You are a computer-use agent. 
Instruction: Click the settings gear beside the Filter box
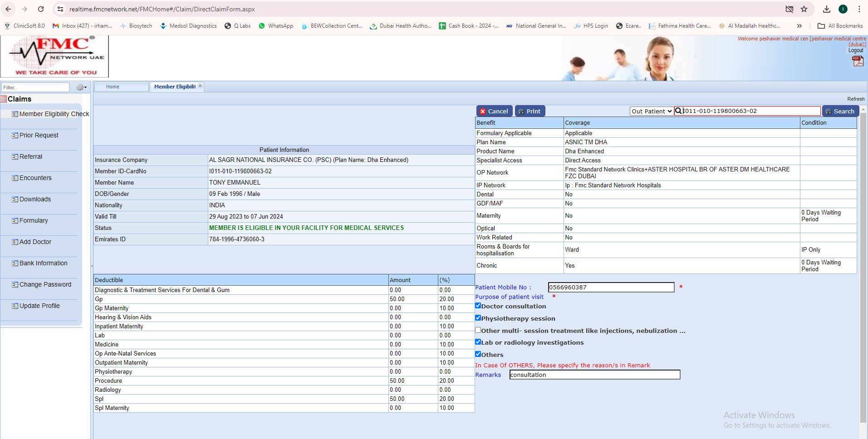(81, 88)
